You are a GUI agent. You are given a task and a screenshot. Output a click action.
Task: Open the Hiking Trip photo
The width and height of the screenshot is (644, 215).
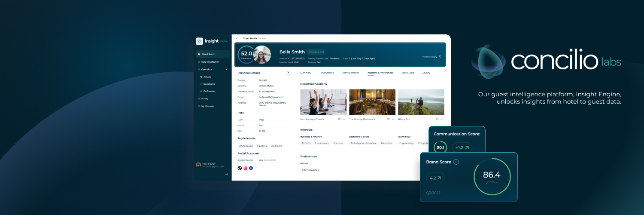422,102
